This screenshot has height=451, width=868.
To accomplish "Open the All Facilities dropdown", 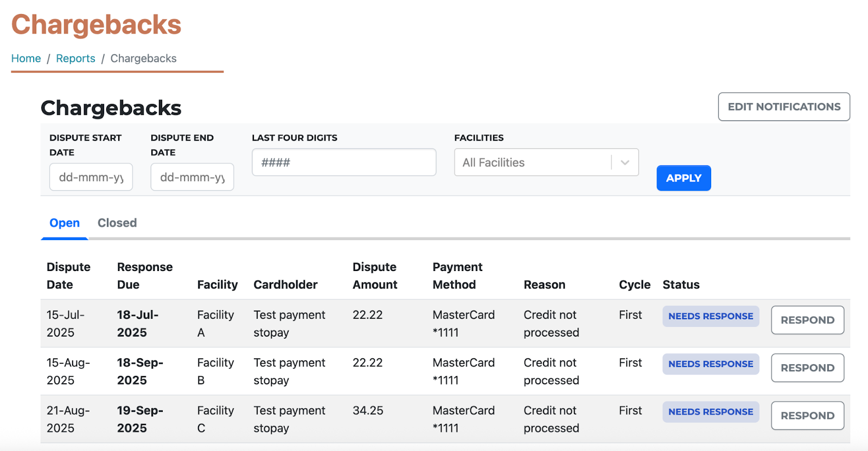I will 546,162.
